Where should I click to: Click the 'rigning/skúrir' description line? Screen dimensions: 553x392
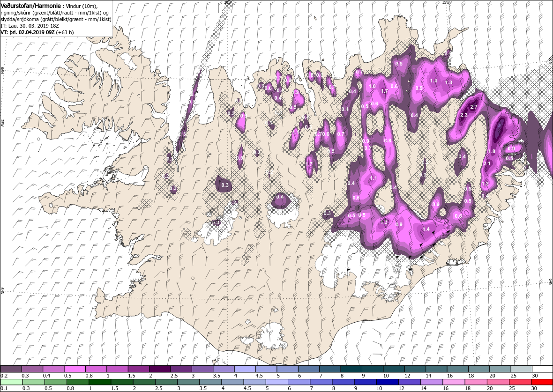click(x=54, y=12)
